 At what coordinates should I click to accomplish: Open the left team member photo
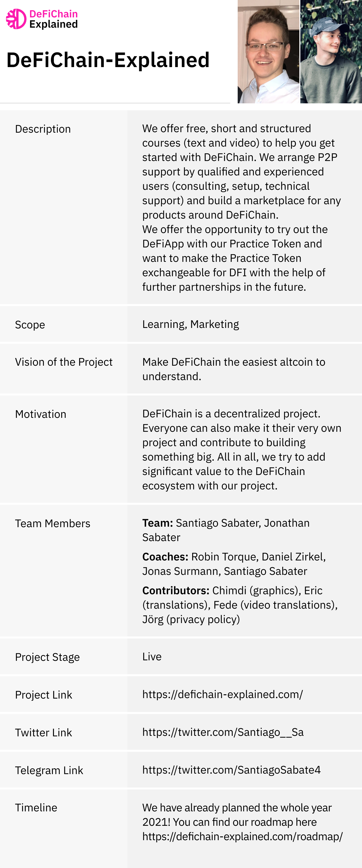[x=268, y=52]
